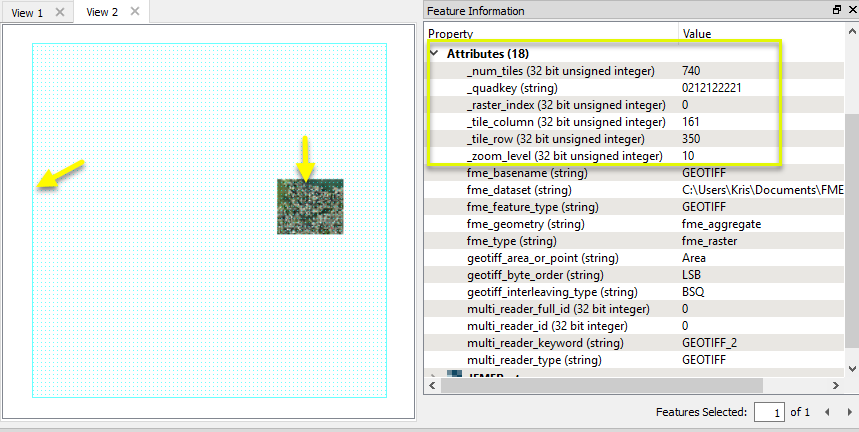Image resolution: width=859 pixels, height=432 pixels.
Task: Click the _num_tiles value 740
Action: point(691,71)
